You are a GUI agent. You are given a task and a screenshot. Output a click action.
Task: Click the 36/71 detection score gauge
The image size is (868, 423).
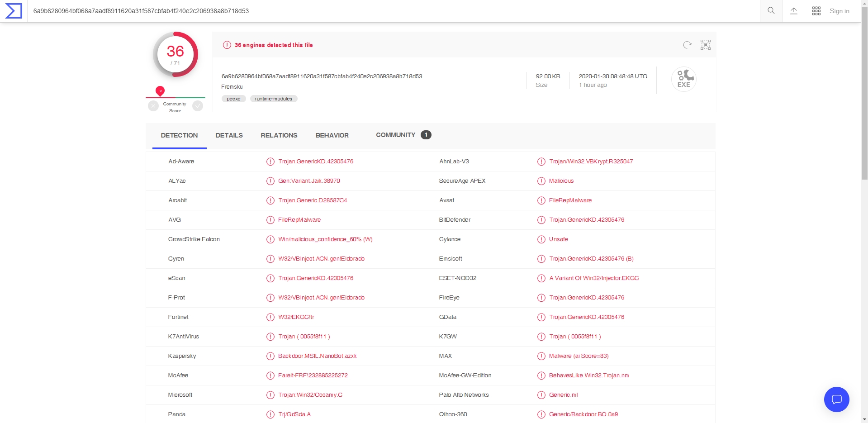tap(175, 55)
